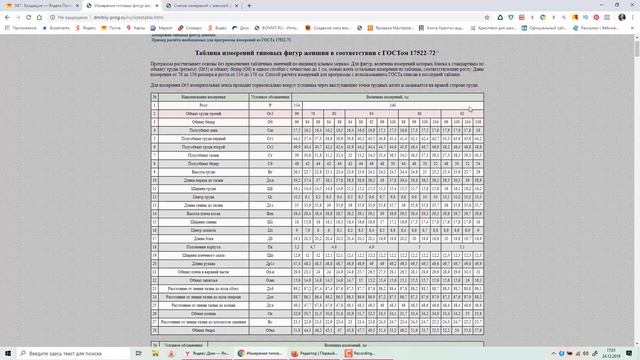Show hidden system tray icons
The height and width of the screenshot is (360, 640).
click(553, 353)
